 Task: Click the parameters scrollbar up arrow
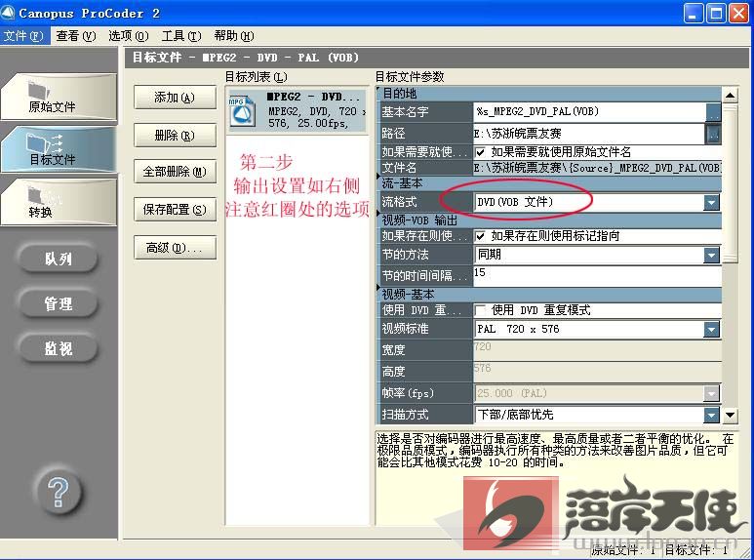731,96
